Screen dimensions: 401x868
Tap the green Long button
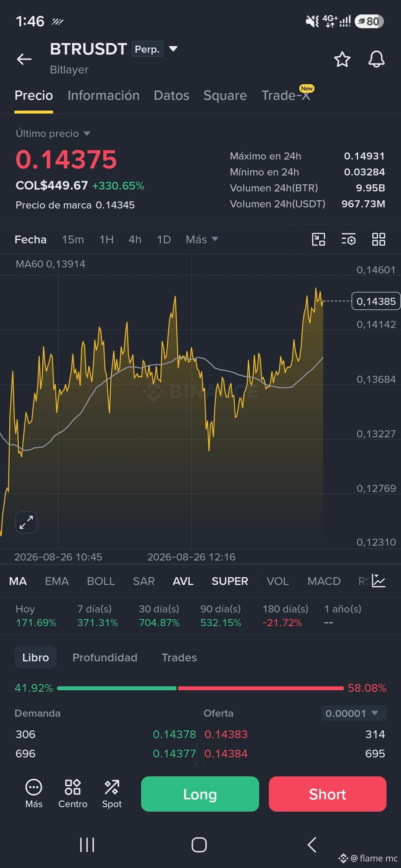[x=200, y=794]
